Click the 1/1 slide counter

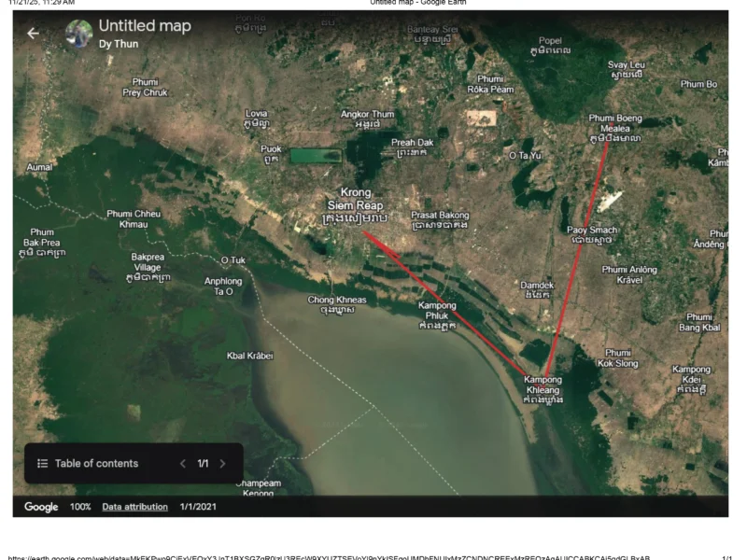pyautogui.click(x=203, y=463)
